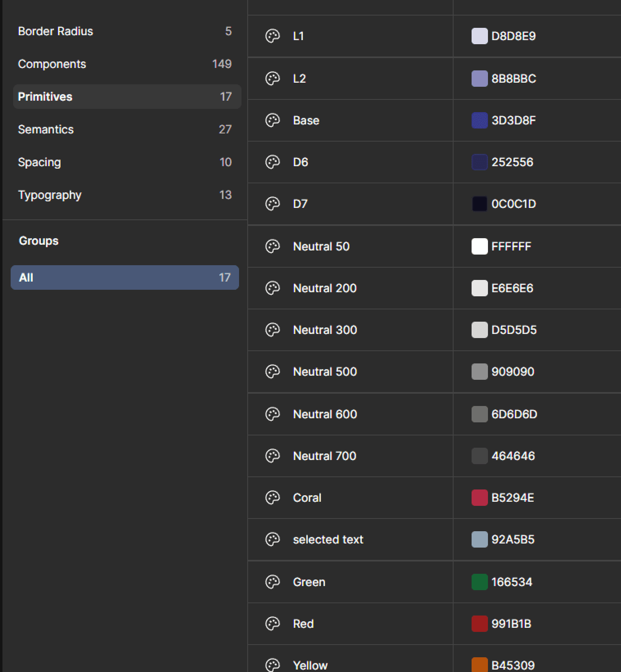The width and height of the screenshot is (621, 672).
Task: Click the Coral swatch B5294E
Action: click(480, 498)
